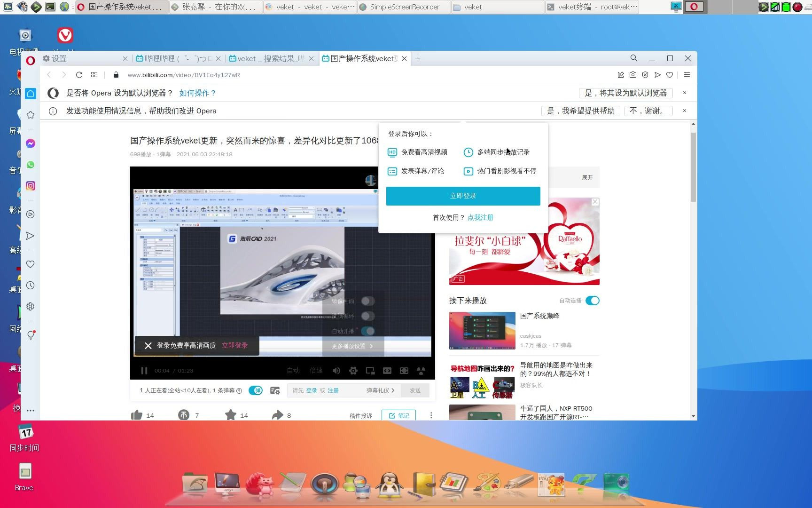Image resolution: width=812 pixels, height=508 pixels.
Task: Expand the 展开 danmaku list panel
Action: pos(587,177)
